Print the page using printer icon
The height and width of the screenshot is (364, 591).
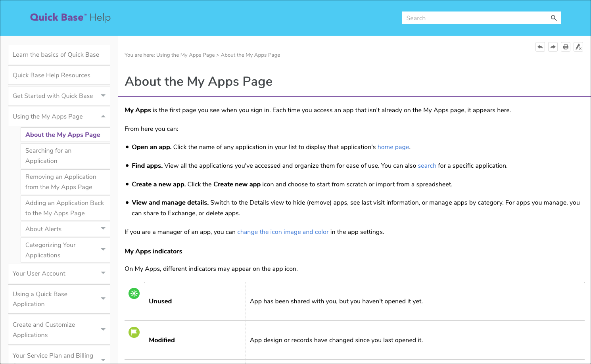click(x=566, y=47)
